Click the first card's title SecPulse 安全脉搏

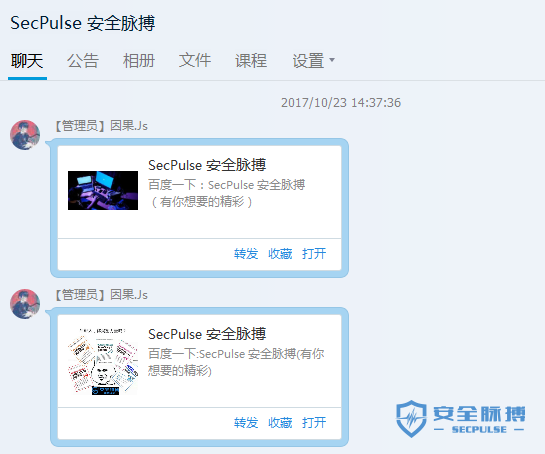[x=207, y=165]
